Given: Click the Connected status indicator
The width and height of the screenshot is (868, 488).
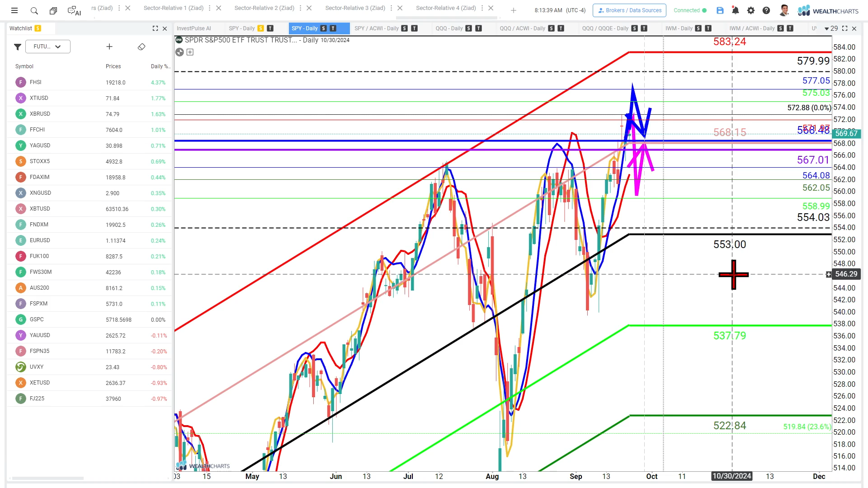Looking at the screenshot, I should pos(690,10).
